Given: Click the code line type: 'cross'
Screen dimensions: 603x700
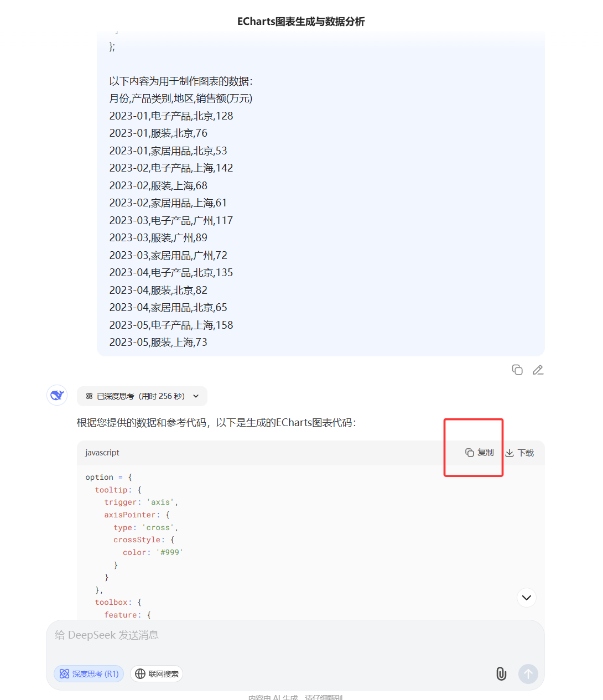Looking at the screenshot, I should (146, 527).
